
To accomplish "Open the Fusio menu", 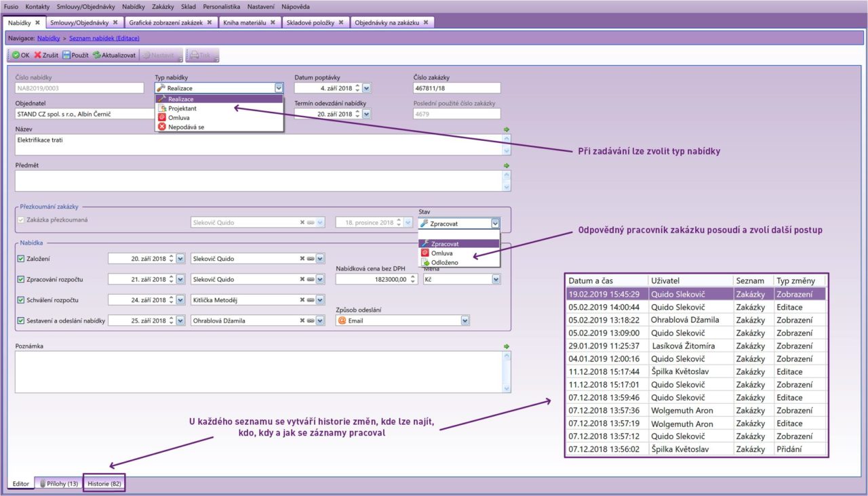I will pos(12,6).
